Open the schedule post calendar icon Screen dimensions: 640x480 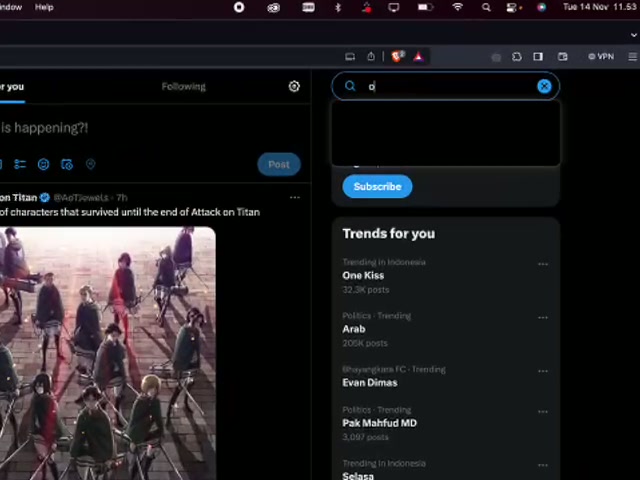click(x=67, y=164)
